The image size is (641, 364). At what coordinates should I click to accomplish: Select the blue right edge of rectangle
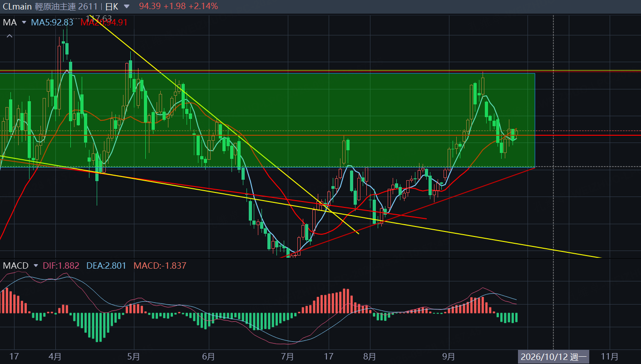(535, 120)
